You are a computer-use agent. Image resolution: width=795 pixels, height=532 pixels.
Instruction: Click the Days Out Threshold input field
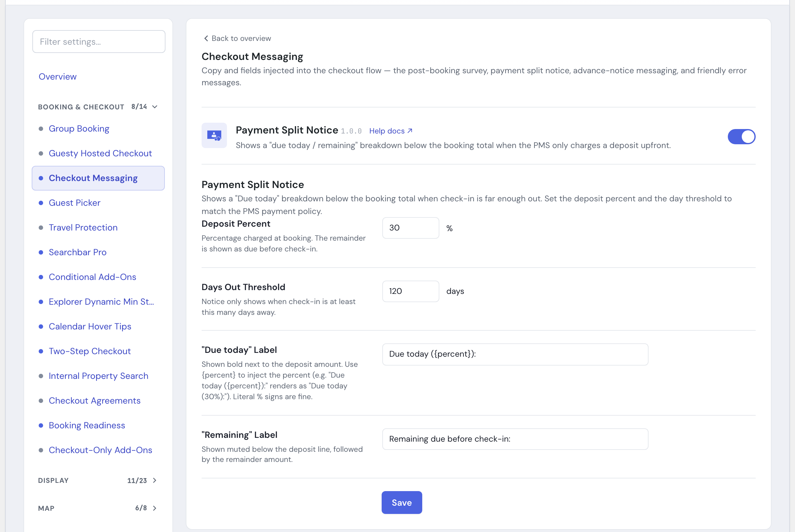click(410, 291)
